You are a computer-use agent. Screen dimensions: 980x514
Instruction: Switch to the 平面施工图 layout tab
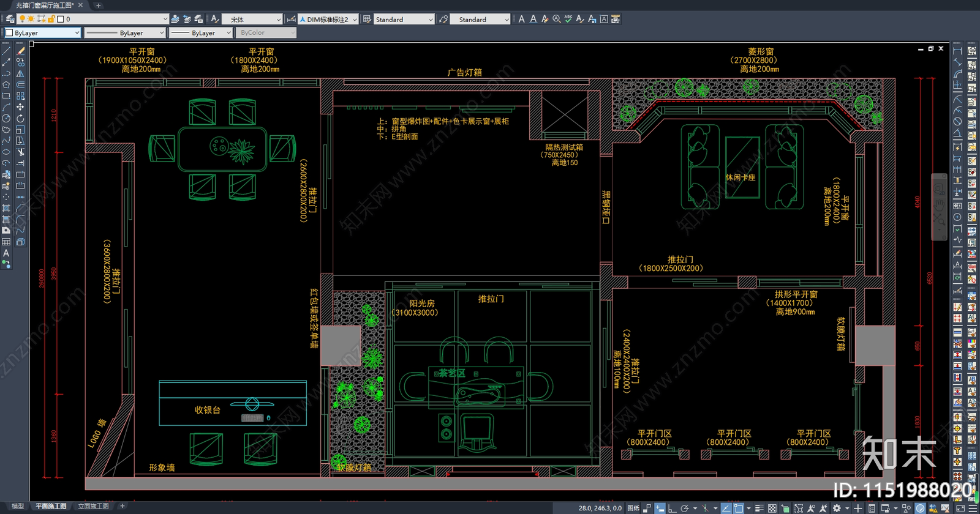pos(51,506)
